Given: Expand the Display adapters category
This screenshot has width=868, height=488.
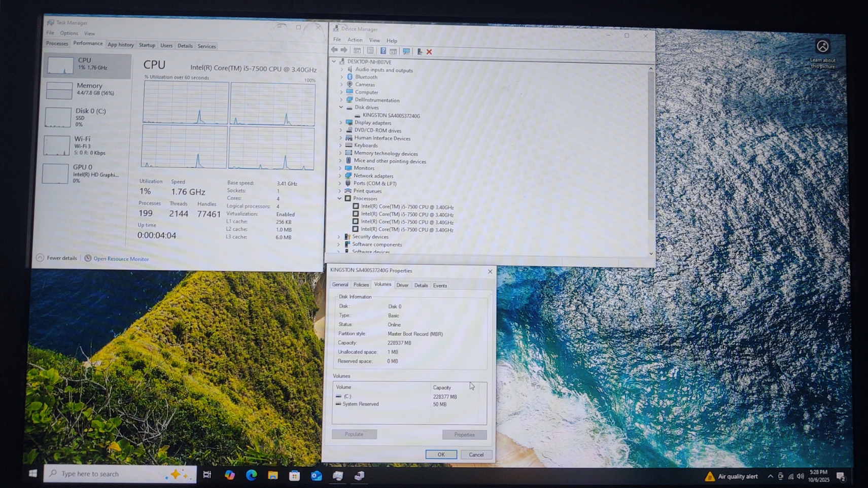Looking at the screenshot, I should pos(341,123).
